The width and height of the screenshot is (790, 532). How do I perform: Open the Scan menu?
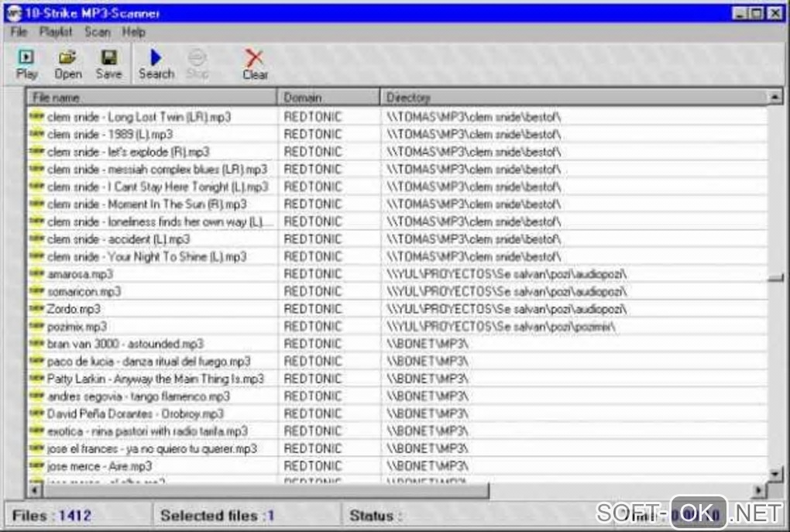point(98,33)
